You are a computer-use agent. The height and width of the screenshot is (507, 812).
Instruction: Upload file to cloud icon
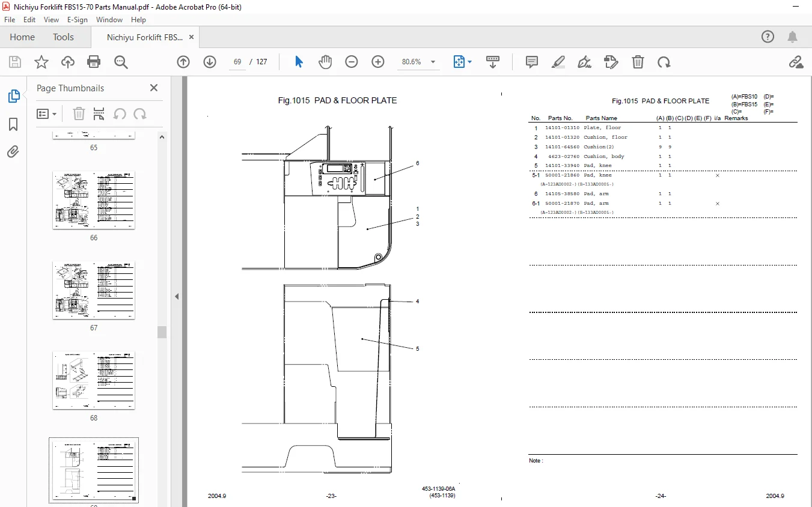click(x=68, y=62)
